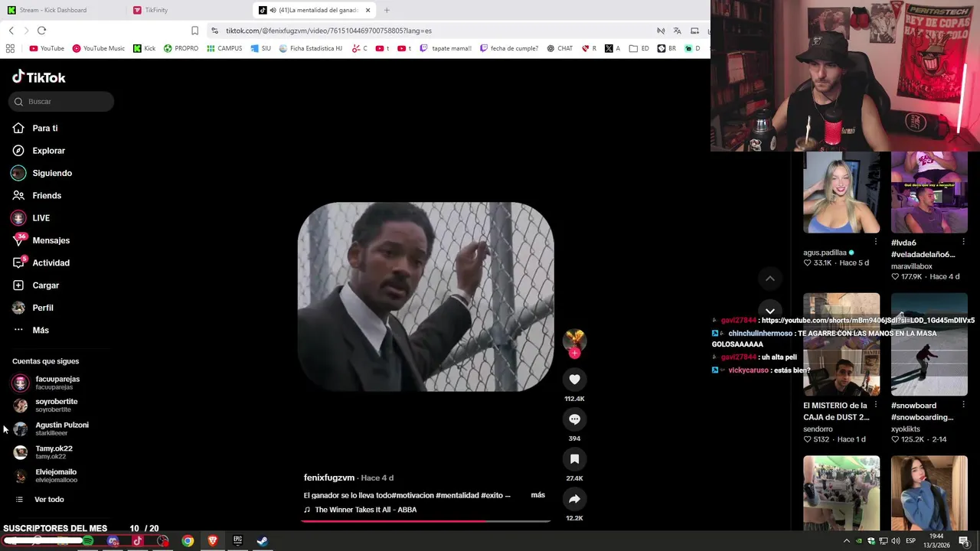Open Actividad notifications
Viewport: 980px width, 551px height.
(x=51, y=263)
